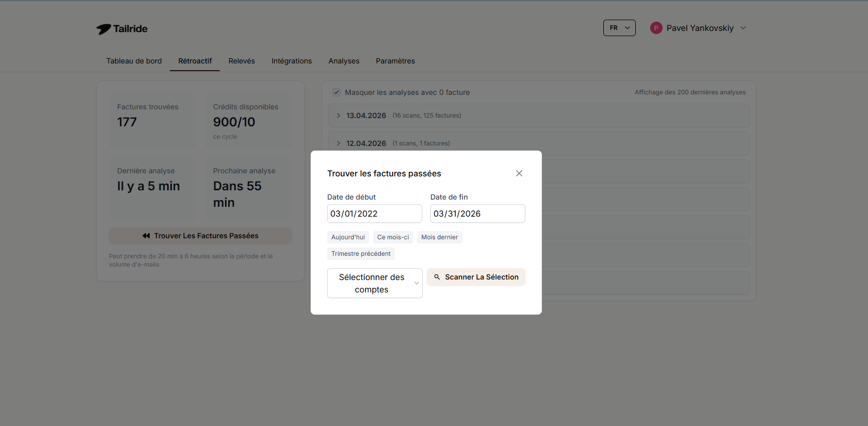868x426 pixels.
Task: Expand the 12.04.2026 analysis row
Action: (x=339, y=143)
